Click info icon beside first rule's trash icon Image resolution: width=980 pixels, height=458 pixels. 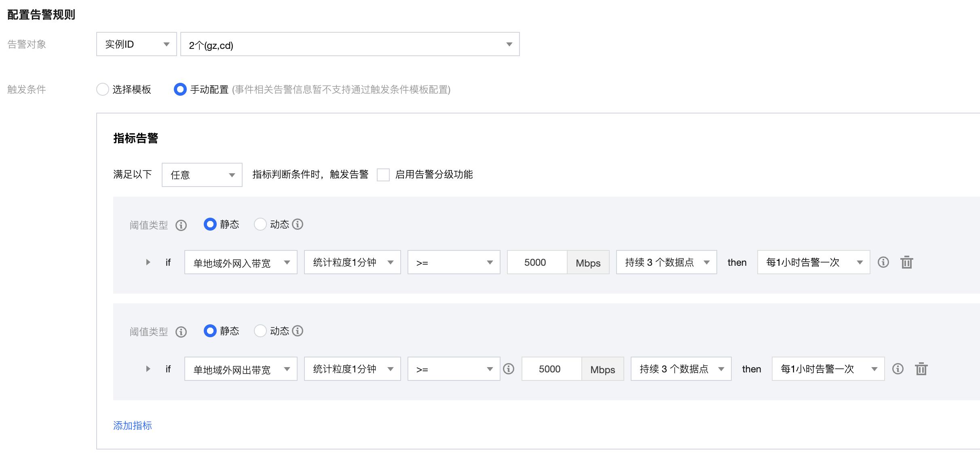[x=883, y=263]
